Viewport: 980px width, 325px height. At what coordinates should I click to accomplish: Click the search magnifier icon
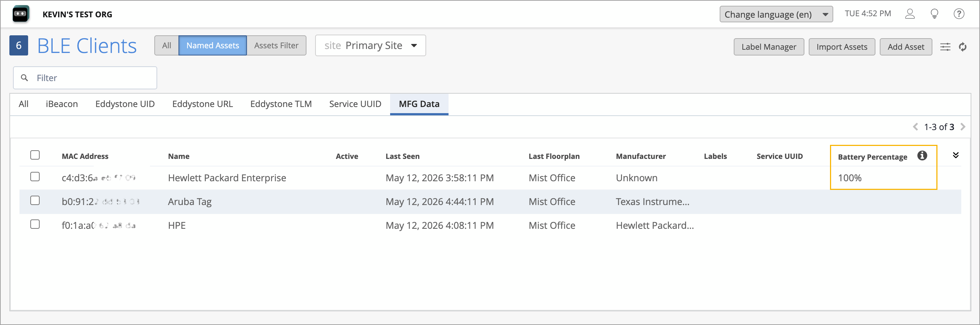tap(25, 77)
